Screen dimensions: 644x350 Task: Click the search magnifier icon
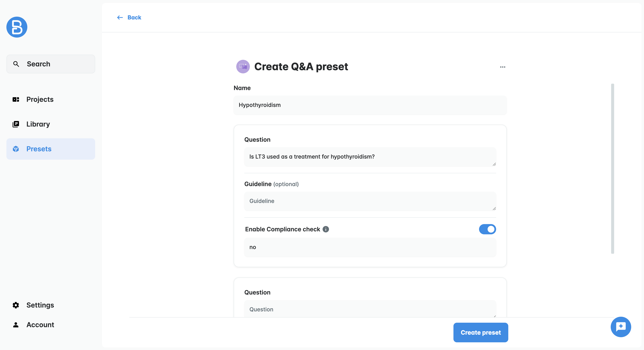(x=16, y=64)
